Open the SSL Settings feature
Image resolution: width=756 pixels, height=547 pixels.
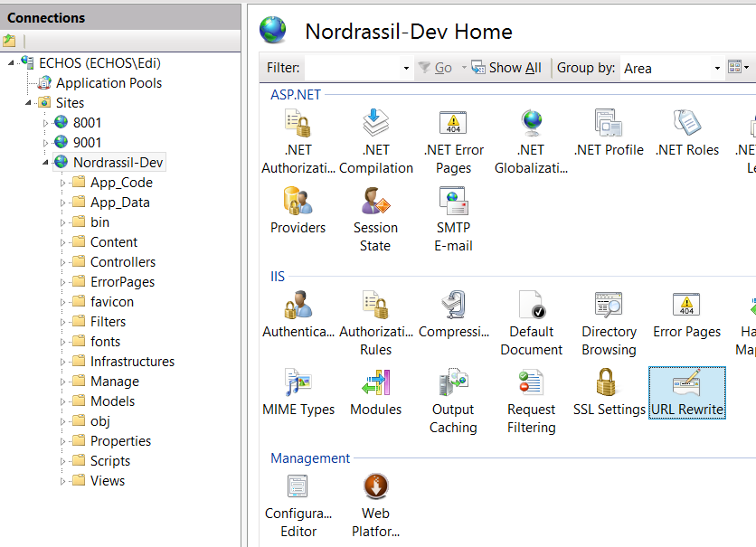pos(609,392)
